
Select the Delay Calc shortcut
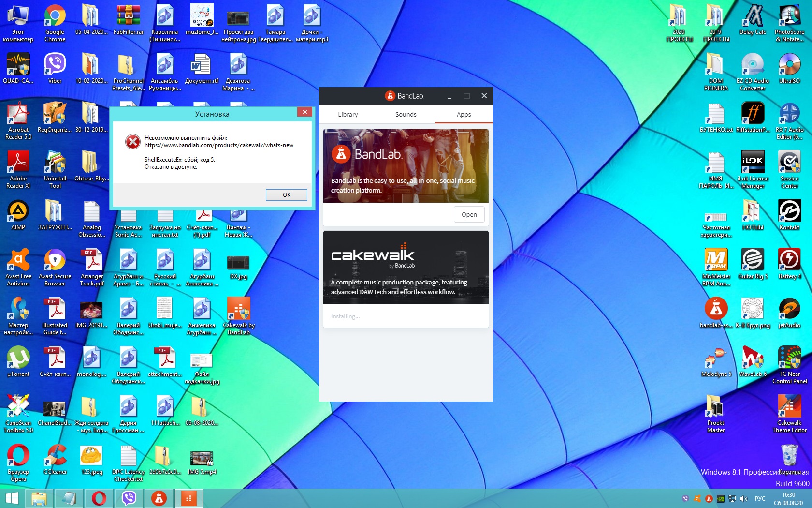click(x=753, y=19)
